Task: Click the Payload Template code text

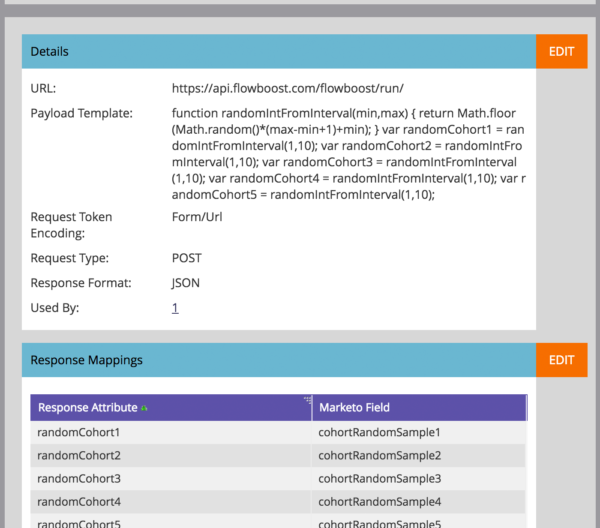Action: click(x=349, y=154)
